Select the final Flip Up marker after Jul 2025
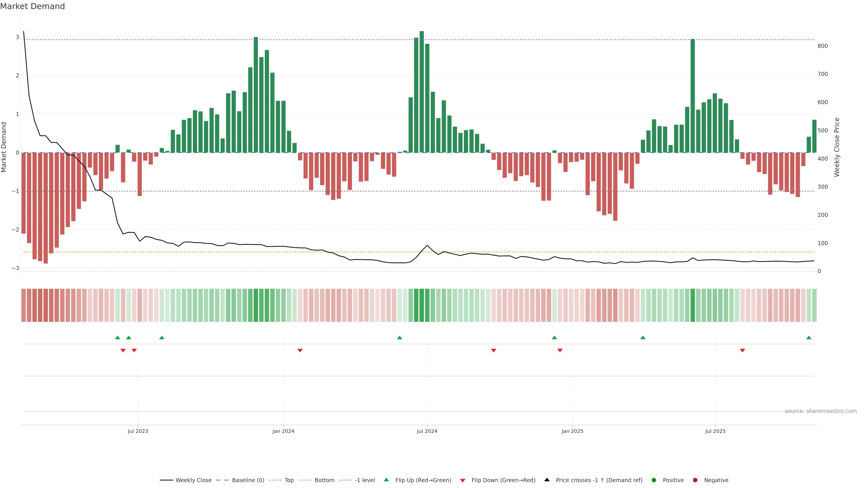This screenshot has width=868, height=488. [x=809, y=338]
